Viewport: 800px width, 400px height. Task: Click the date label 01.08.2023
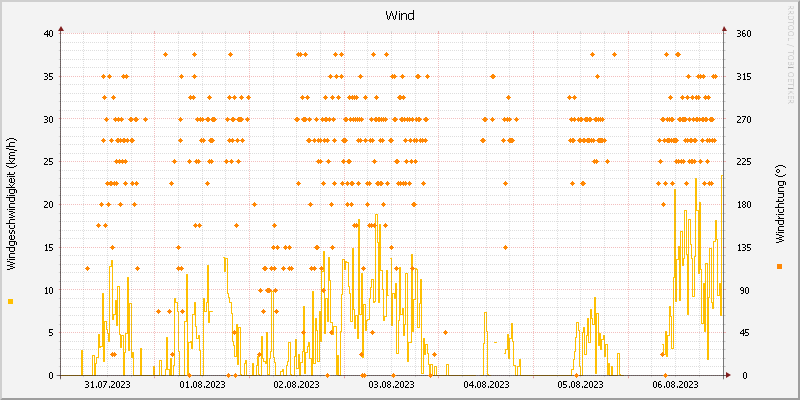[x=202, y=384]
